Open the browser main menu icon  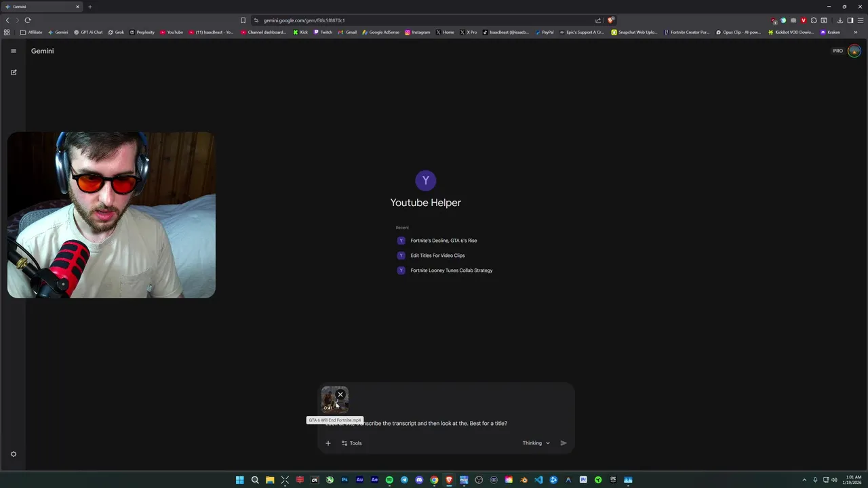pyautogui.click(x=861, y=20)
